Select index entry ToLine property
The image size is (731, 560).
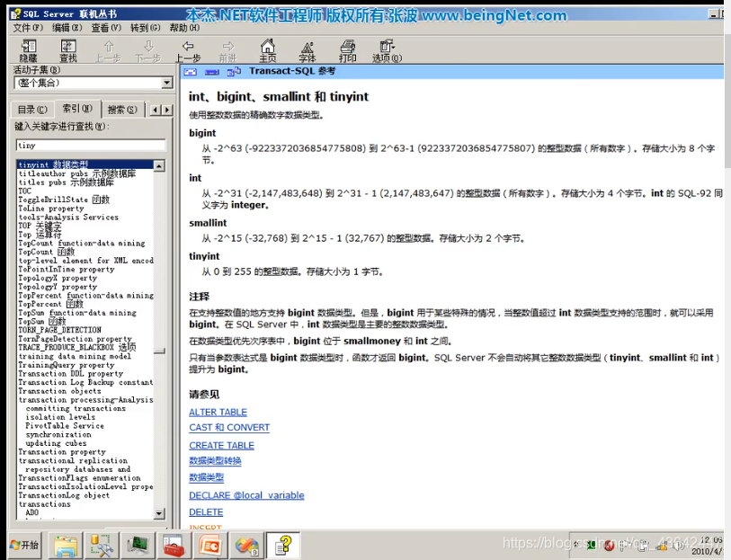[51, 209]
